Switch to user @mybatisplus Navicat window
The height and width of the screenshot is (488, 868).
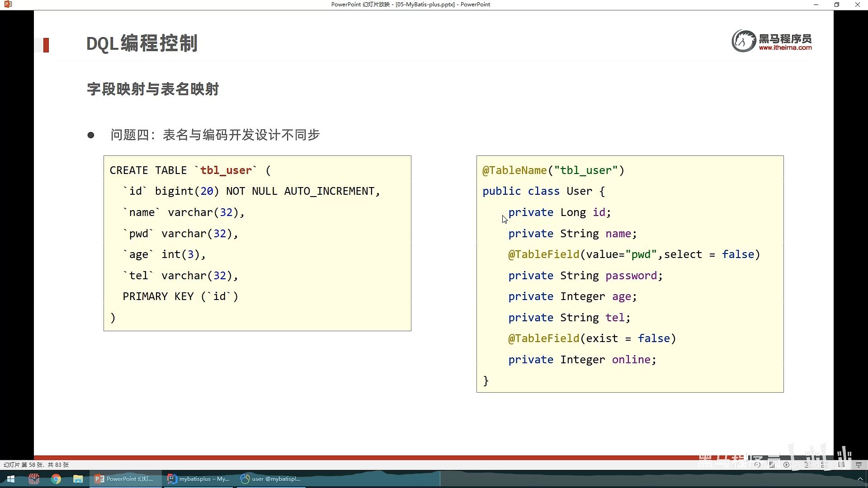270,479
